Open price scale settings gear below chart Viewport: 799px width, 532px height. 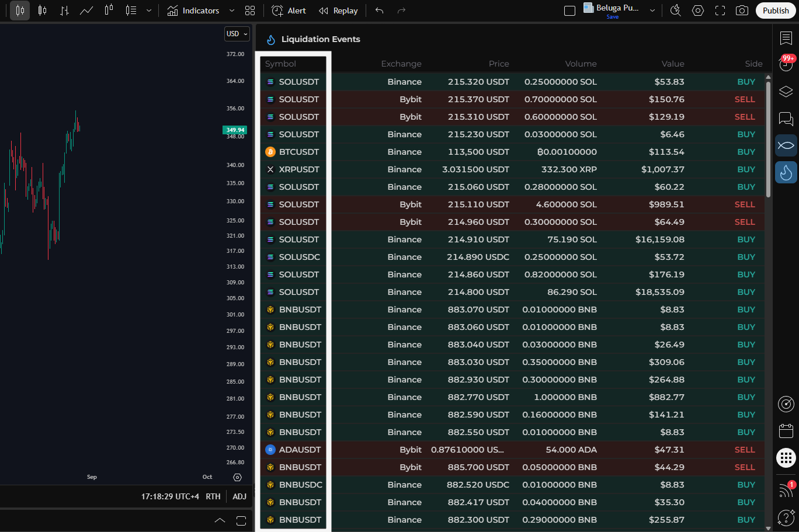click(237, 477)
